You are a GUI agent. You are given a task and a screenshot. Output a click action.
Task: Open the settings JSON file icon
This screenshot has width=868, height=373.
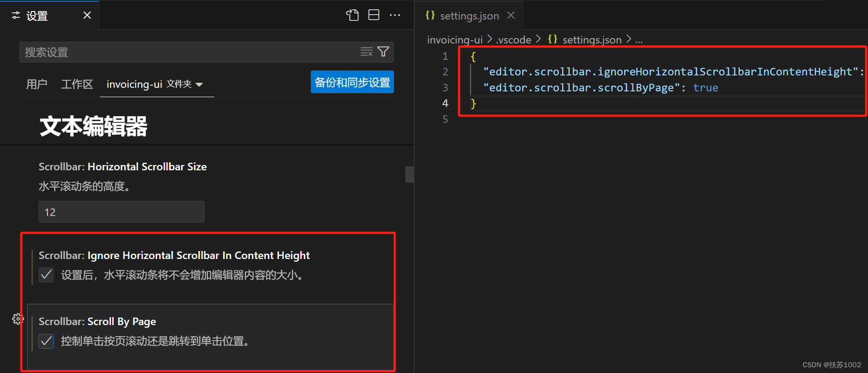(352, 15)
